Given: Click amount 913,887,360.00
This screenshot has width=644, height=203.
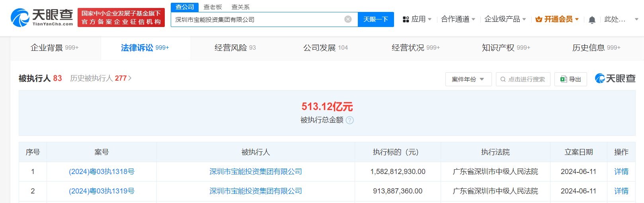Looking at the screenshot, I should [398, 191].
